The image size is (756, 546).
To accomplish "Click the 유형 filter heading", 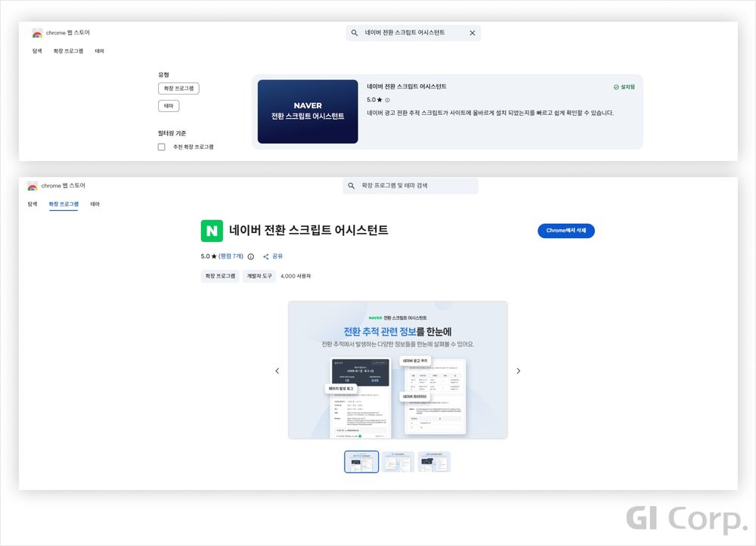I will coord(163,75).
